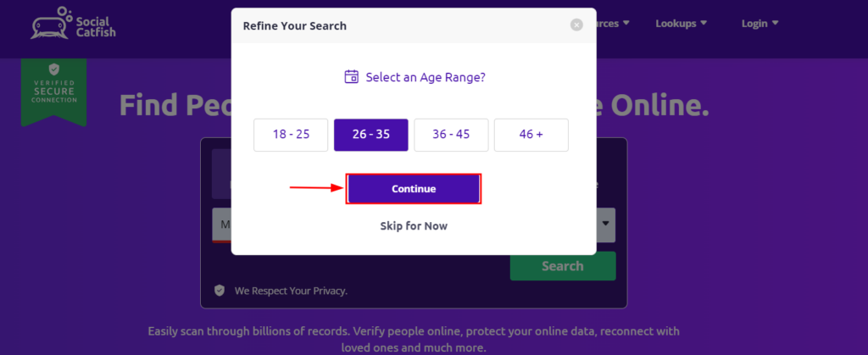868x355 pixels.
Task: Select the 18 - 25 age range
Action: [291, 135]
